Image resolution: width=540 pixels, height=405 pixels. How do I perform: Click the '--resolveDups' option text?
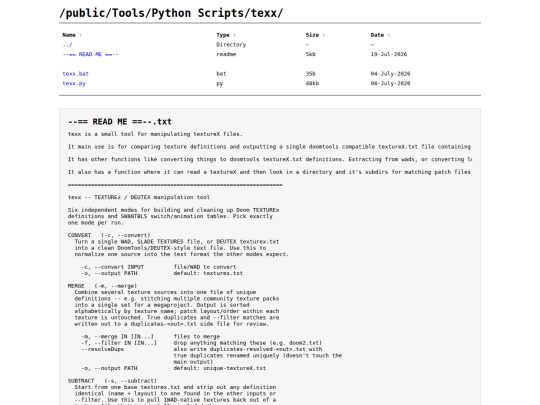[102, 349]
